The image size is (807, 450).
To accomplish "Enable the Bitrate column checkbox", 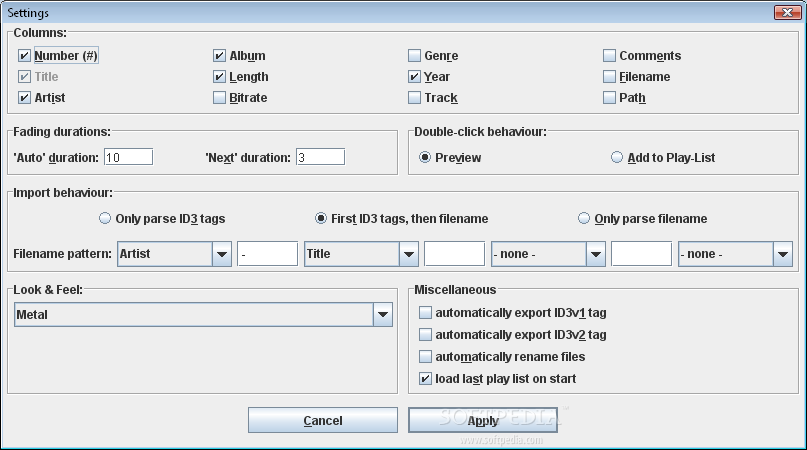I will pos(219,97).
